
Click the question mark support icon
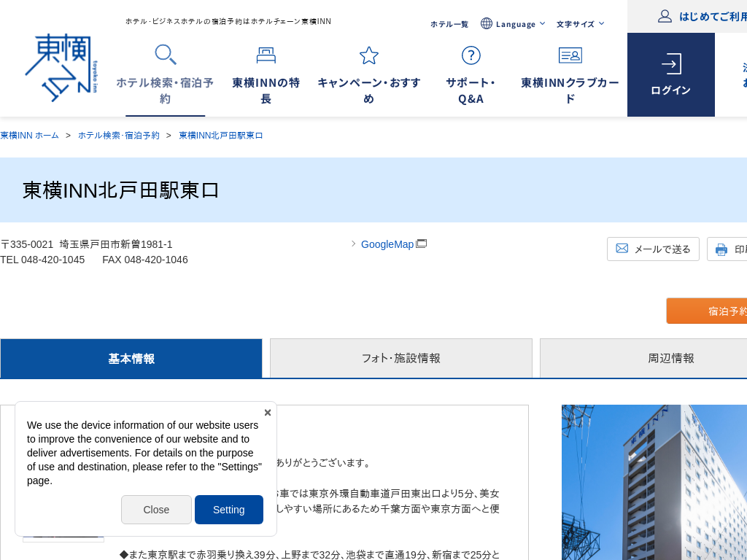[471, 55]
